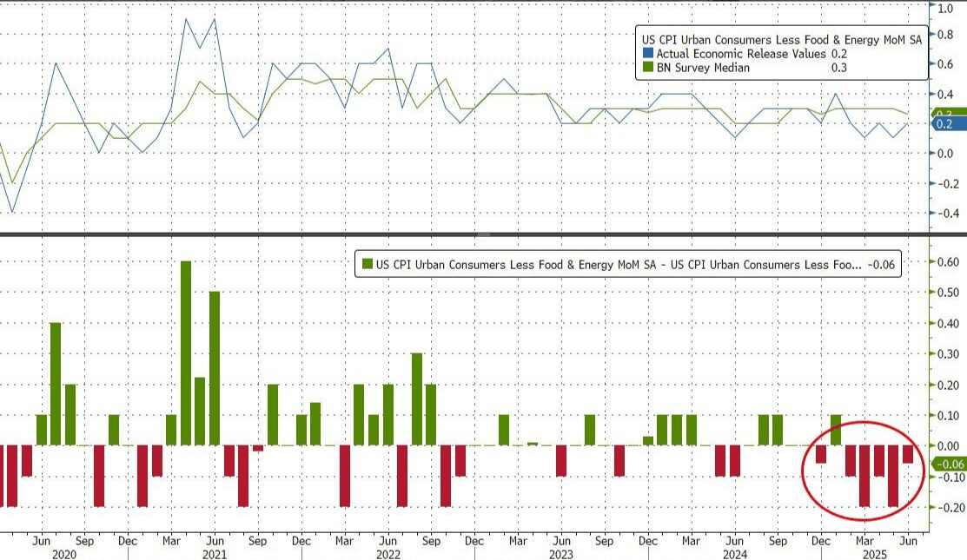Viewport: 967px width, 560px height.
Task: Click the Jun 2020 label on time axis
Action: pyautogui.click(x=41, y=541)
